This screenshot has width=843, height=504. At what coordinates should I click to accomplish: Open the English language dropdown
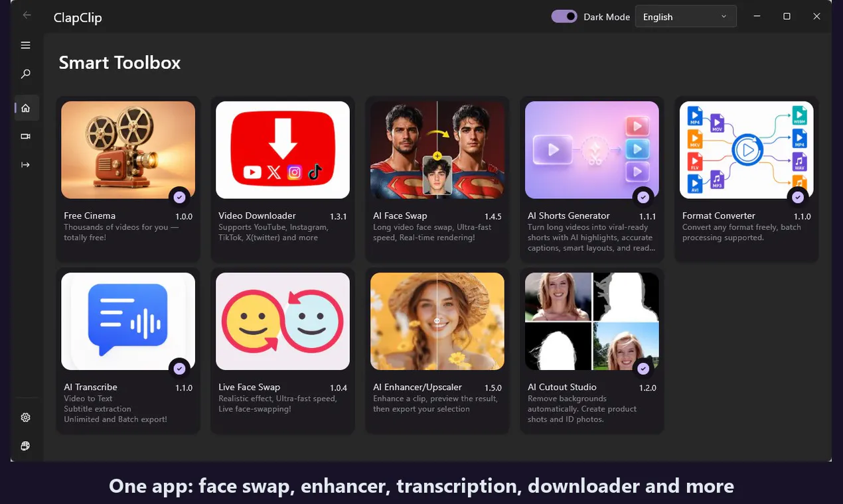(686, 17)
